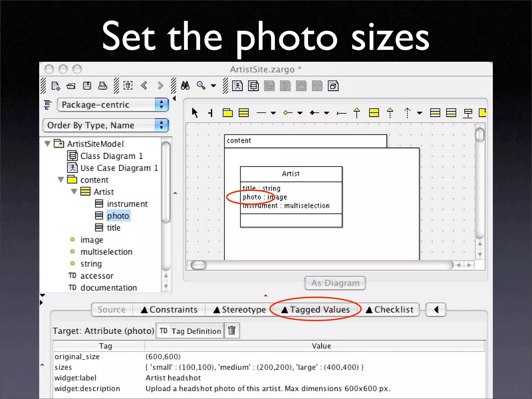Click the Save project toolbar icon
532x399 pixels.
87,86
